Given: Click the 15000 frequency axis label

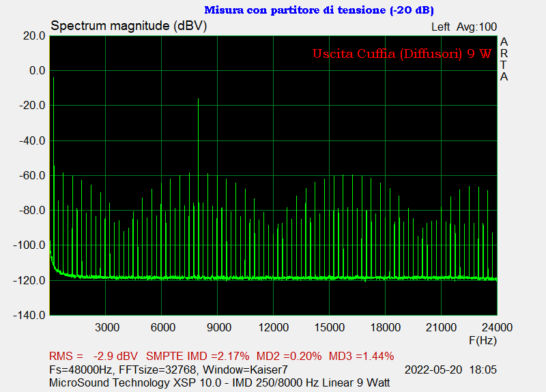Looking at the screenshot, I should [330, 327].
